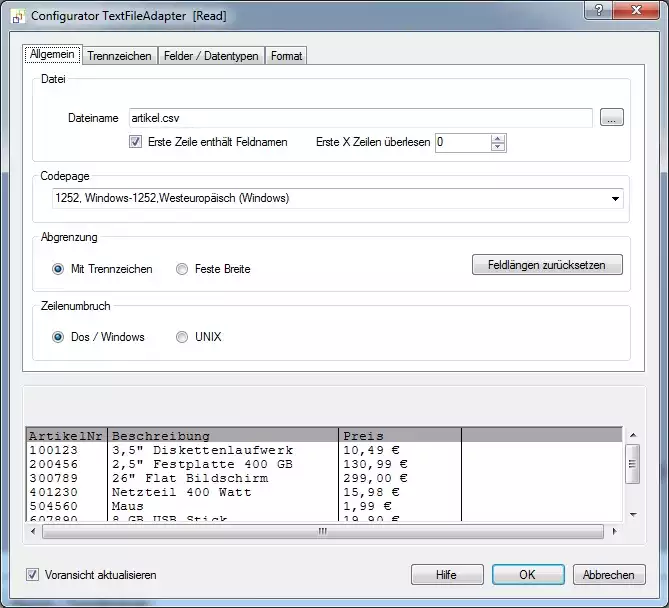
Task: Choose the 'UNIX' line break option
Action: pyautogui.click(x=182, y=337)
